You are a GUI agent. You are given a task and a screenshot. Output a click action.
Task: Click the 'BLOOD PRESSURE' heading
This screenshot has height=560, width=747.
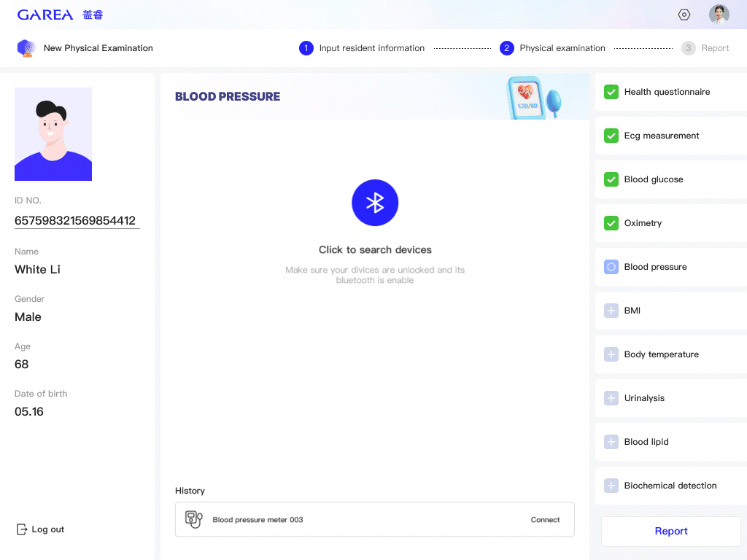[x=228, y=97]
